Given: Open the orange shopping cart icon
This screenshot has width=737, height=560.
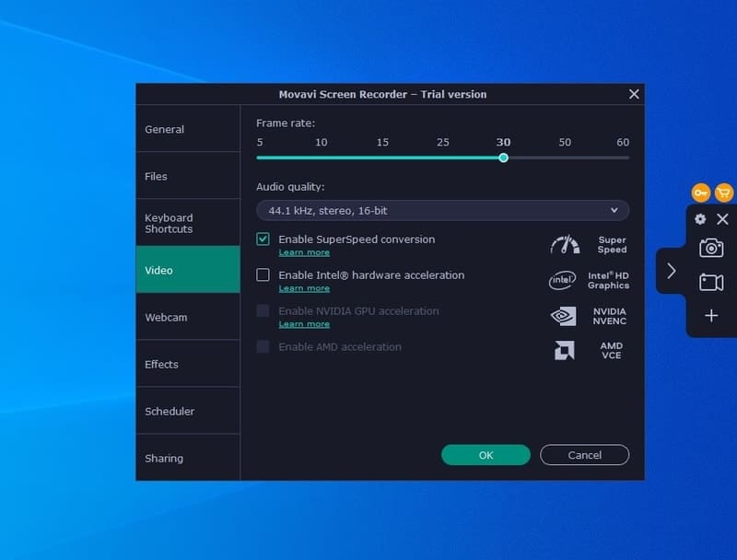Looking at the screenshot, I should (x=724, y=192).
